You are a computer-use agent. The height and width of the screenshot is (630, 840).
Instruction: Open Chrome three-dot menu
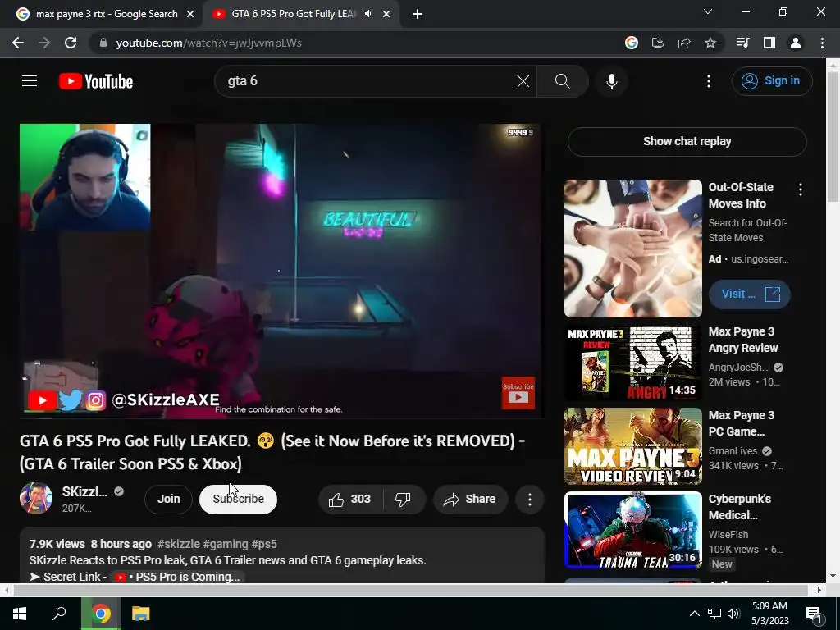pos(822,43)
